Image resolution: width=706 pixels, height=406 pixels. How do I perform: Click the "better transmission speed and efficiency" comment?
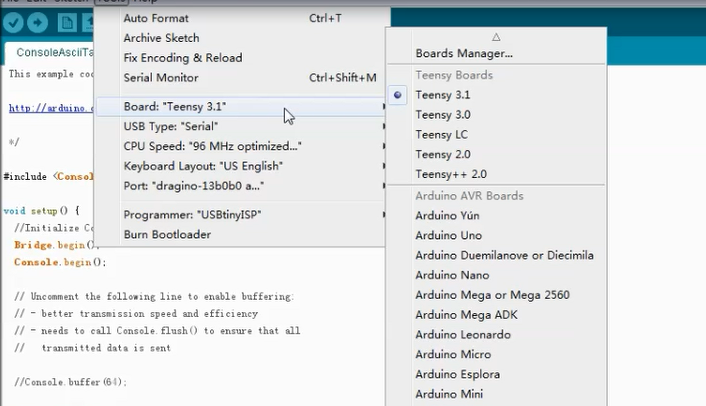(x=136, y=314)
